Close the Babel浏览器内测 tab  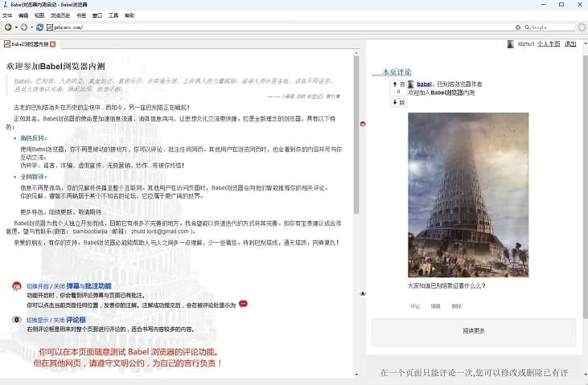[x=53, y=44]
